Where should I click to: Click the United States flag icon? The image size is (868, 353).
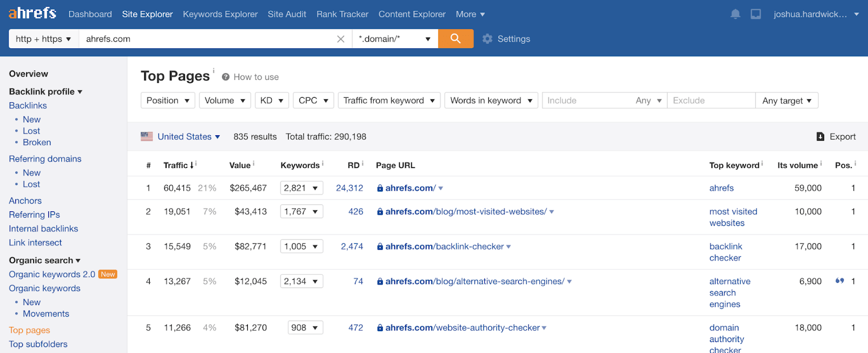click(146, 137)
